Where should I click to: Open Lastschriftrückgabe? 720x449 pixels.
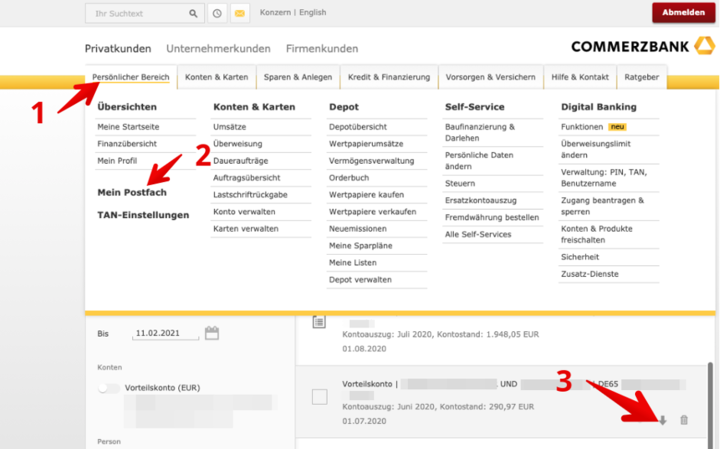(x=250, y=195)
